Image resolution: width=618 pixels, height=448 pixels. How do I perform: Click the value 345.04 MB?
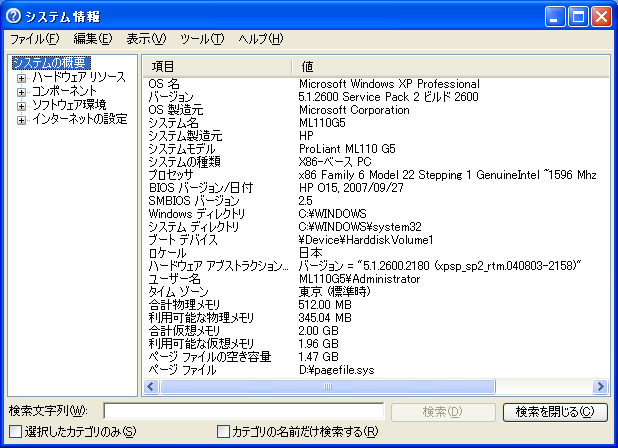tap(325, 318)
